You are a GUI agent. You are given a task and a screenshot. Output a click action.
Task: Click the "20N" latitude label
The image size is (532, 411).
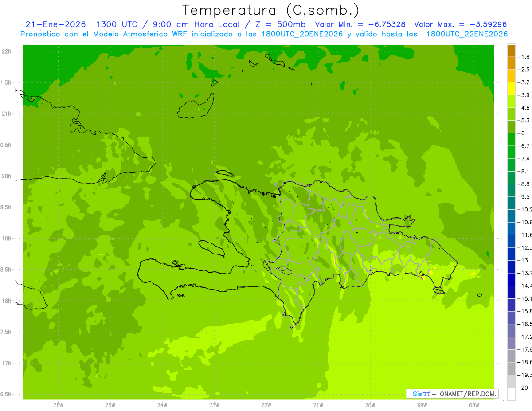tap(7, 176)
